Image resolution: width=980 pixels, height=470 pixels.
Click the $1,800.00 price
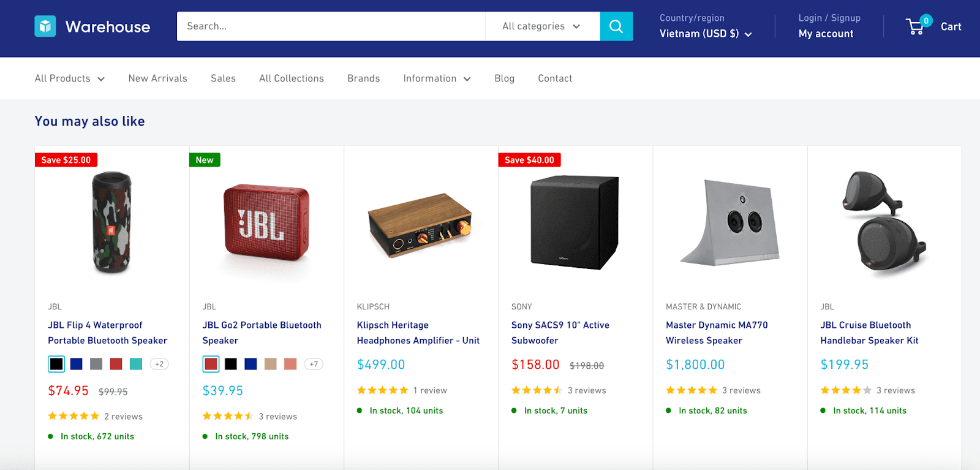695,365
